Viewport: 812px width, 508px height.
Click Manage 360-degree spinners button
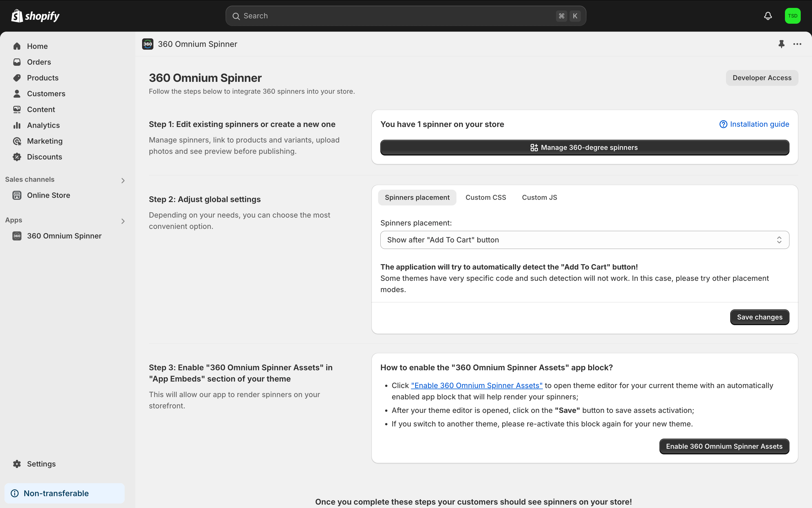click(x=584, y=148)
